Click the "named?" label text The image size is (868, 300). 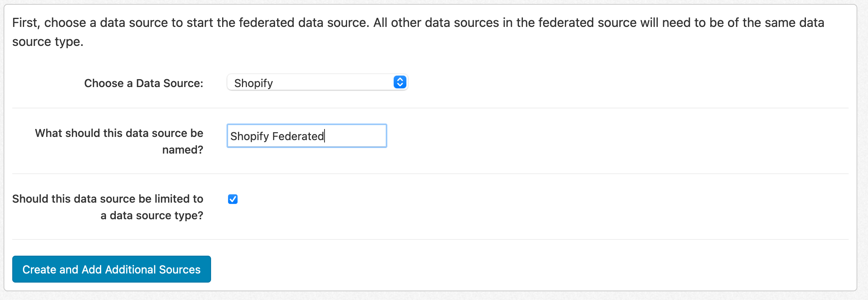click(x=183, y=150)
